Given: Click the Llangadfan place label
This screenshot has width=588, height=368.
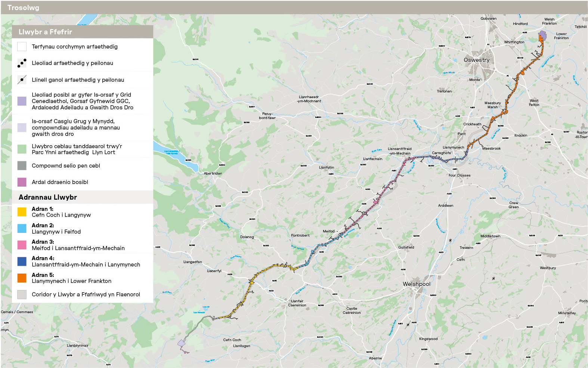Looking at the screenshot, I should [193, 262].
